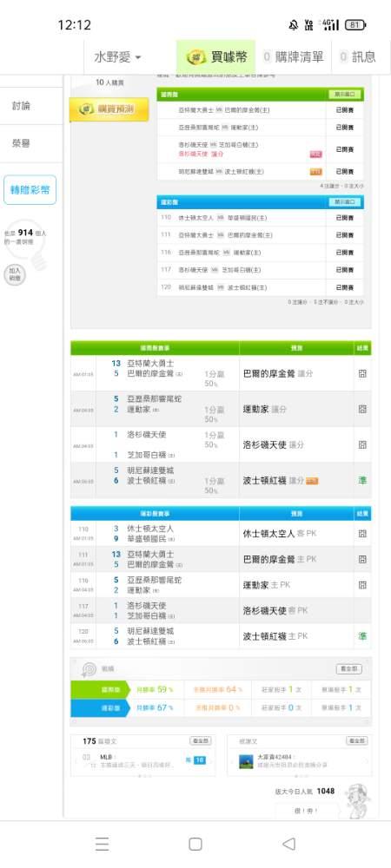
Task: Click the 轉贈彩幣 button
Action: click(30, 190)
